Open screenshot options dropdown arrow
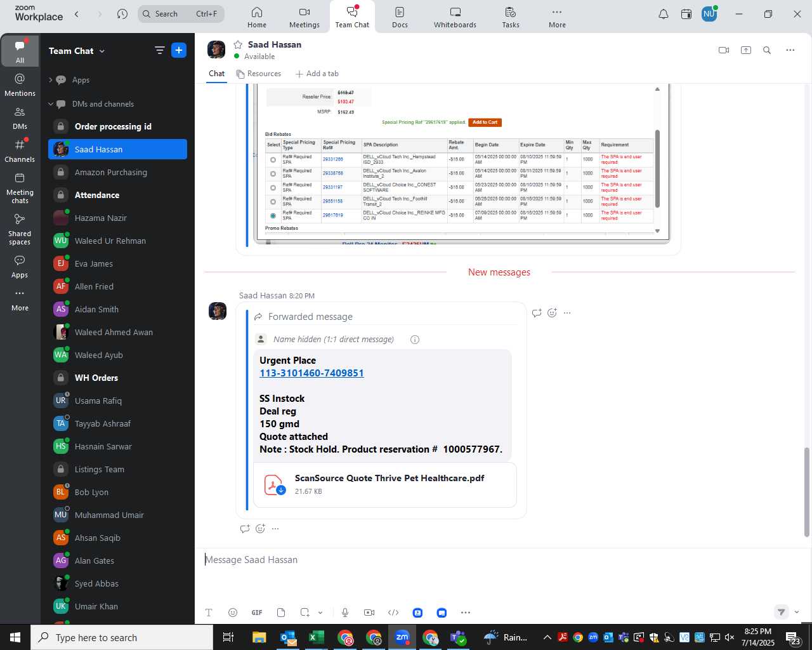The height and width of the screenshot is (650, 812). (x=320, y=613)
